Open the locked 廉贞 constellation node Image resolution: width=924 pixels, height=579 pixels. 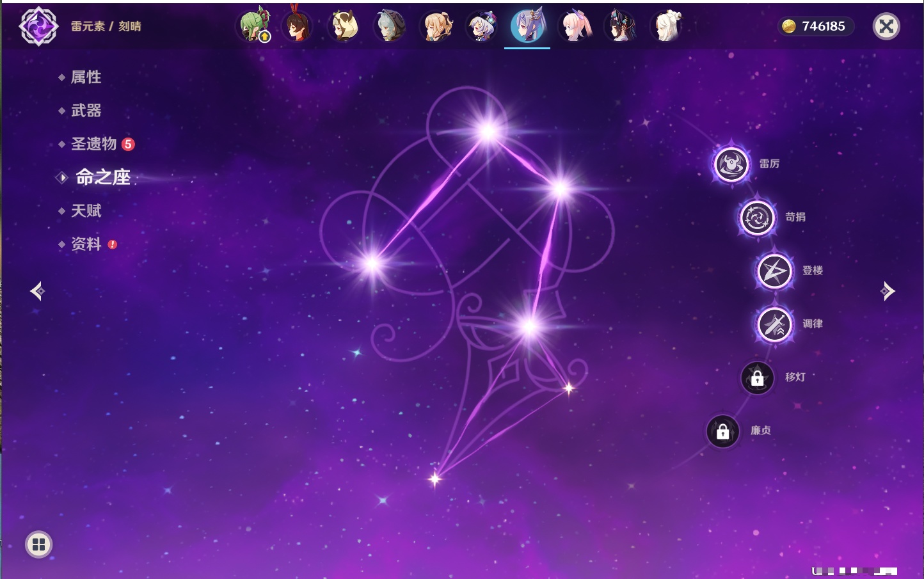click(x=723, y=431)
